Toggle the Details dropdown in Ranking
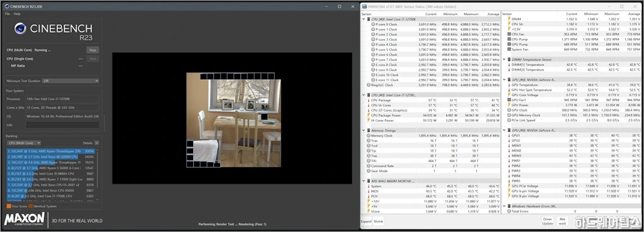Screen dimensions: 644x232 (96, 143)
